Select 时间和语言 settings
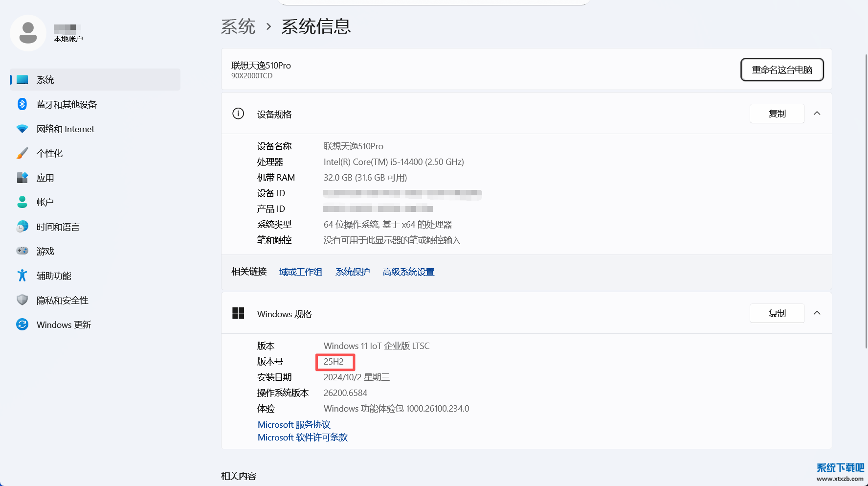Viewport: 868px width, 486px height. pyautogui.click(x=57, y=227)
